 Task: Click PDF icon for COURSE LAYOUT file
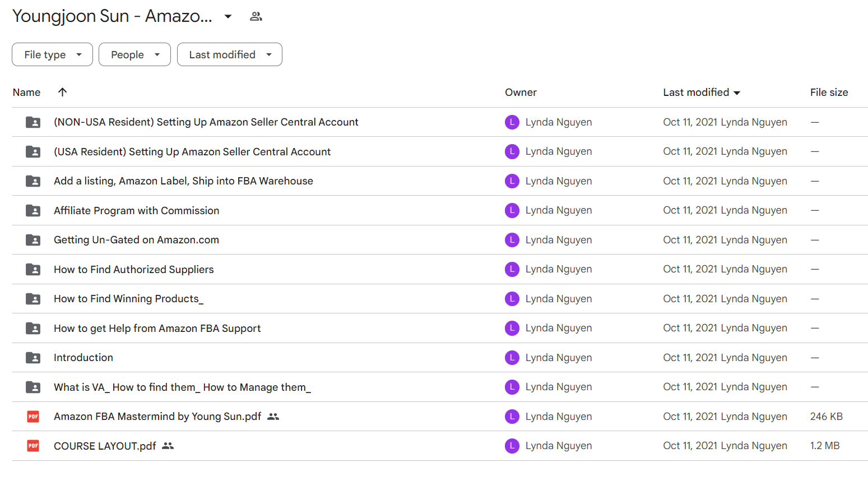pos(33,446)
